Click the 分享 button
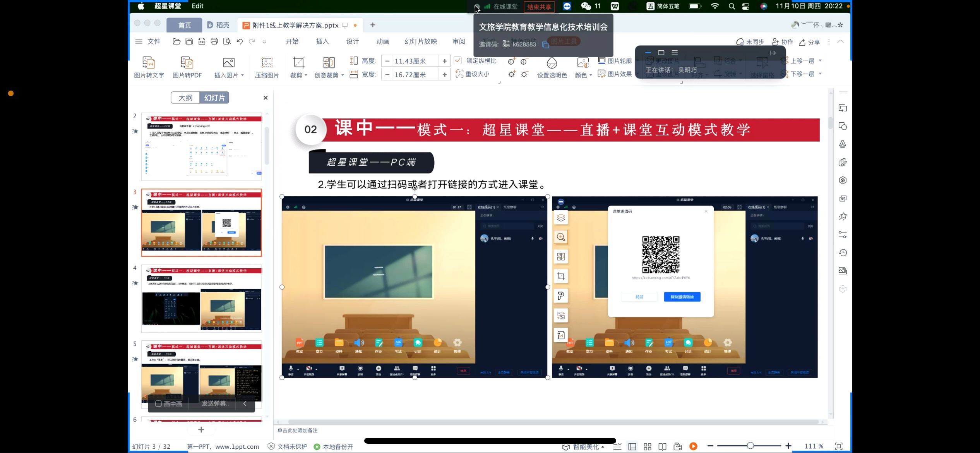Image resolution: width=980 pixels, height=453 pixels. 809,42
